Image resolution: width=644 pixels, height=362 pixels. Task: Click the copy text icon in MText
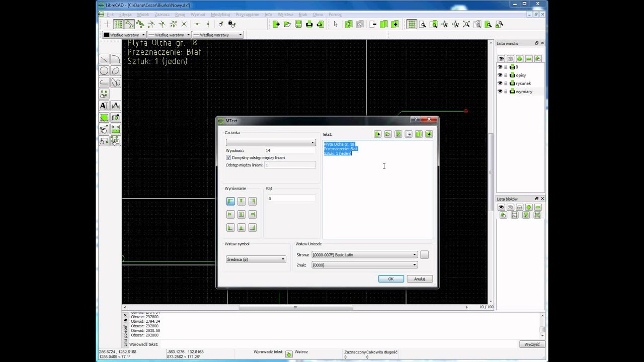click(x=419, y=134)
